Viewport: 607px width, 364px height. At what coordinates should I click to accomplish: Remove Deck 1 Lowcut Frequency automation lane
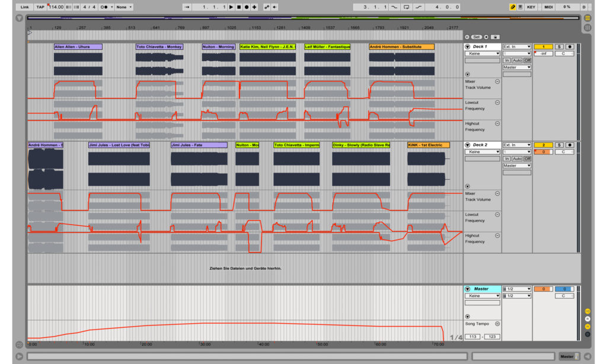(497, 103)
